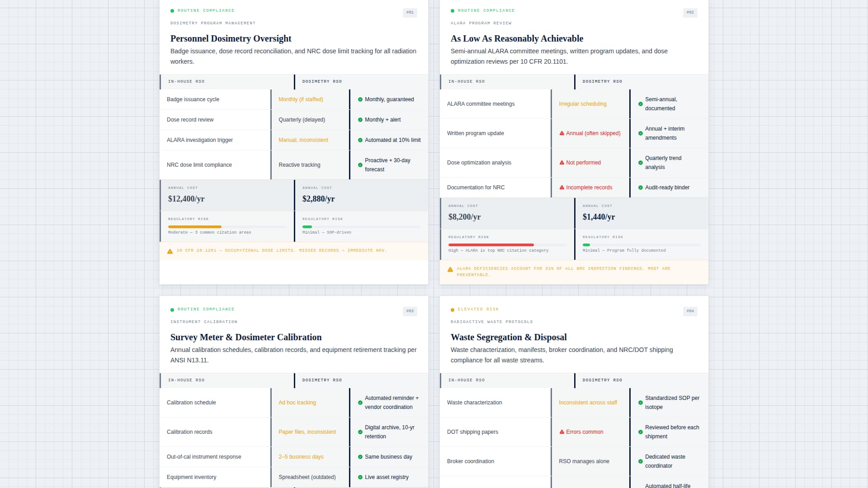Click the DOT shipping papers row label
Image resolution: width=868 pixels, height=488 pixels.
pos(472,432)
